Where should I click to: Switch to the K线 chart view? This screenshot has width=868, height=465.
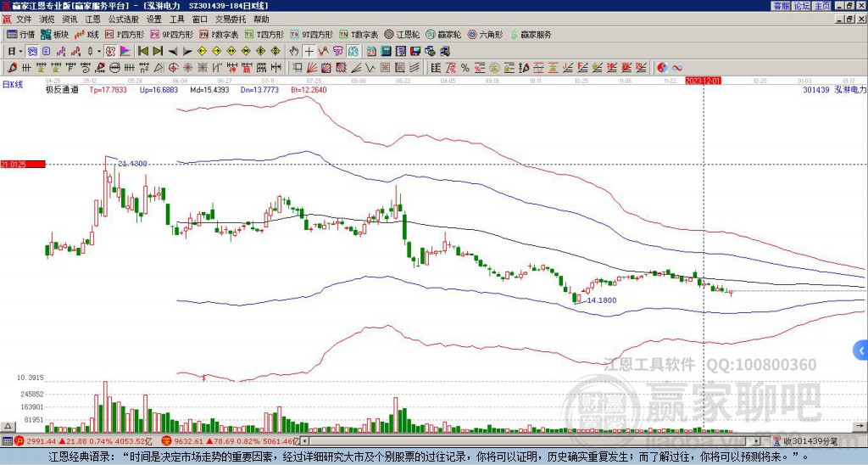87,34
